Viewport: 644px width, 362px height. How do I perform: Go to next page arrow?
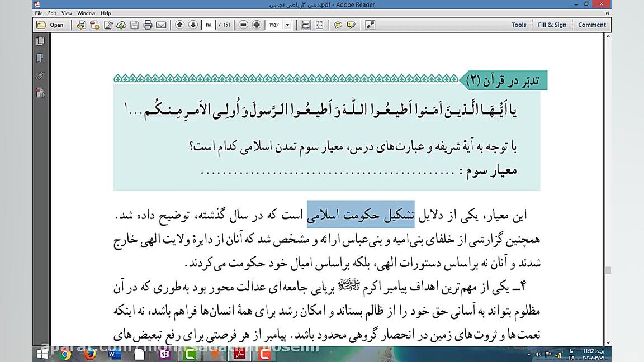pos(193,25)
